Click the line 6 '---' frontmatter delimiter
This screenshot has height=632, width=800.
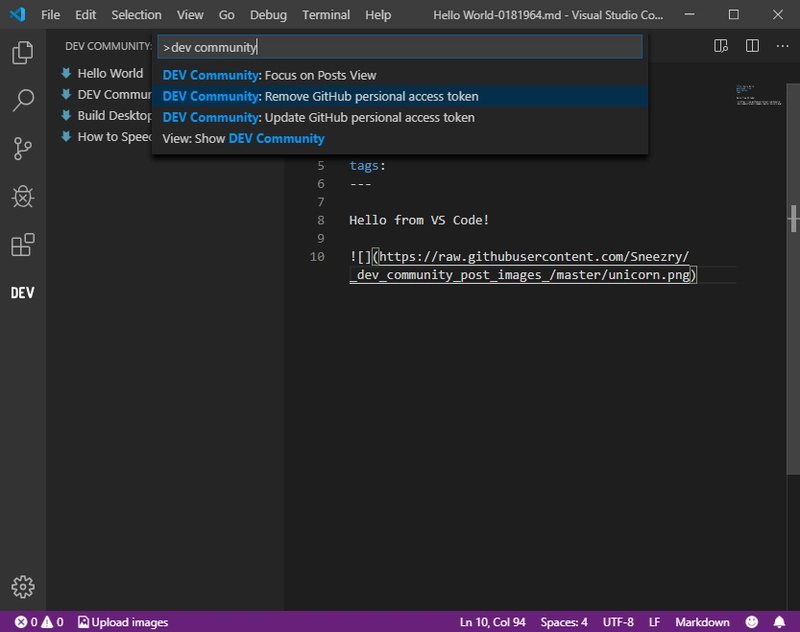(x=360, y=184)
